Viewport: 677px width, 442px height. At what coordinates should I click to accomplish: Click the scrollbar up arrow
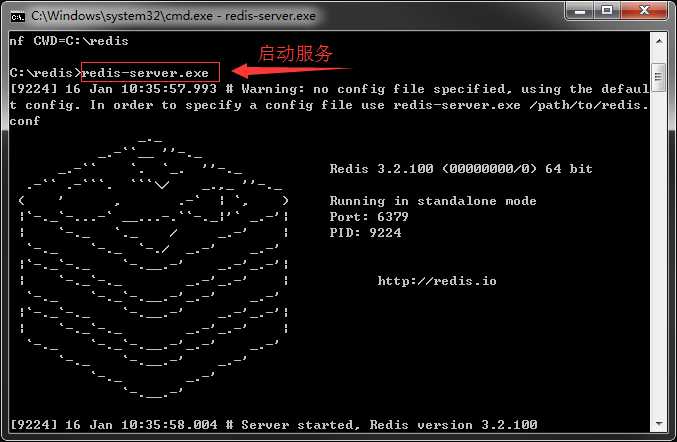tap(659, 41)
